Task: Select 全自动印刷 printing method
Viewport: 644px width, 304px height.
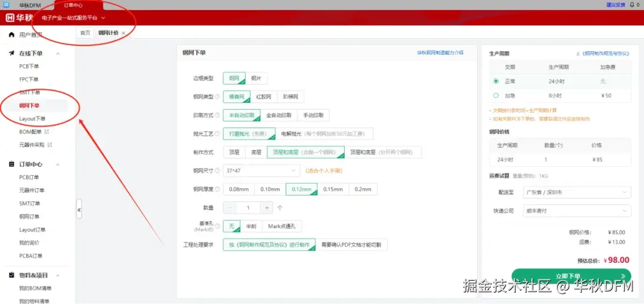Action: tap(279, 116)
